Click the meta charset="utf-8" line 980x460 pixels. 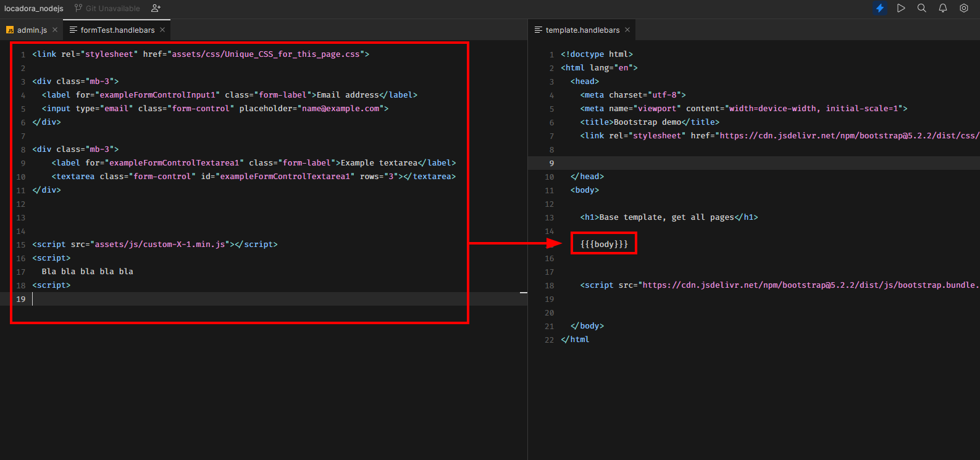[633, 95]
